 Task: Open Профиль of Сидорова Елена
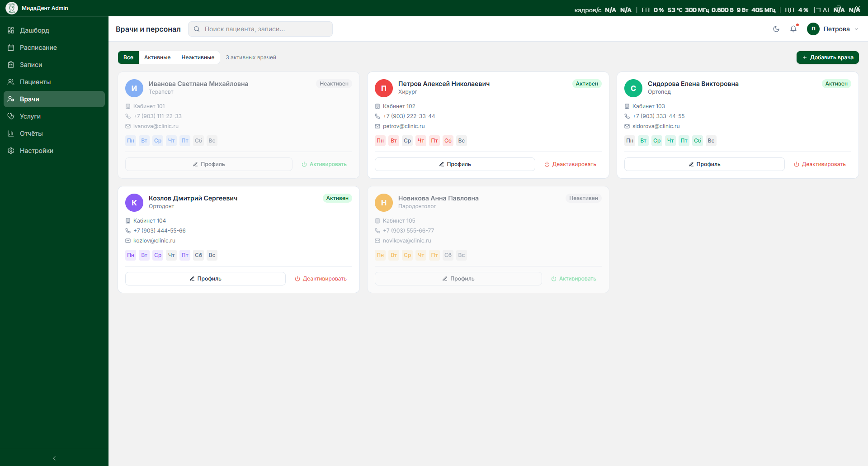704,164
